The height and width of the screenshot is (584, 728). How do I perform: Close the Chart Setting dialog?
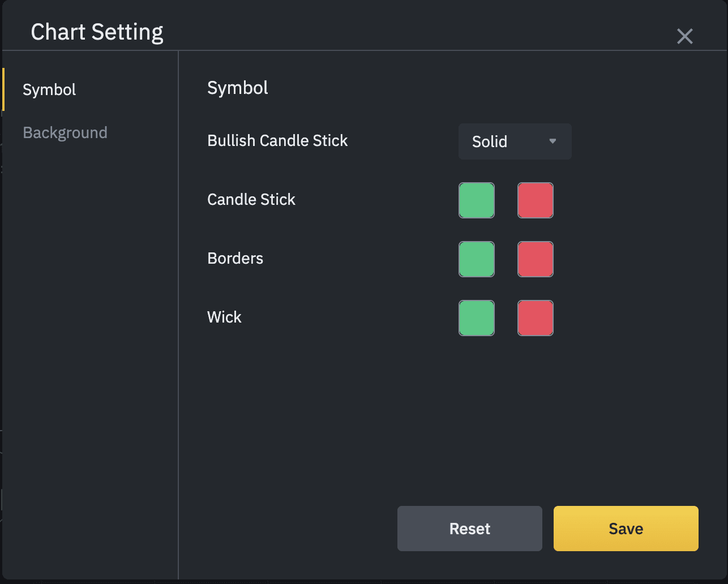point(684,37)
